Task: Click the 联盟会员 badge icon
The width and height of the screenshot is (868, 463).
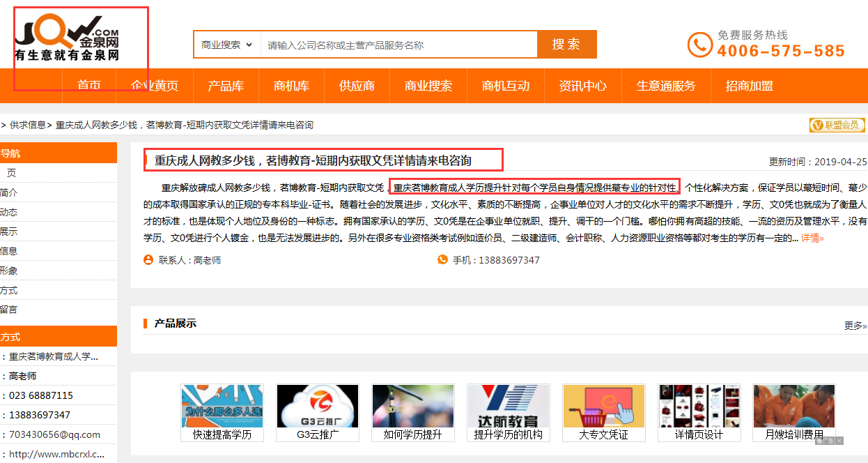Action: pos(837,125)
